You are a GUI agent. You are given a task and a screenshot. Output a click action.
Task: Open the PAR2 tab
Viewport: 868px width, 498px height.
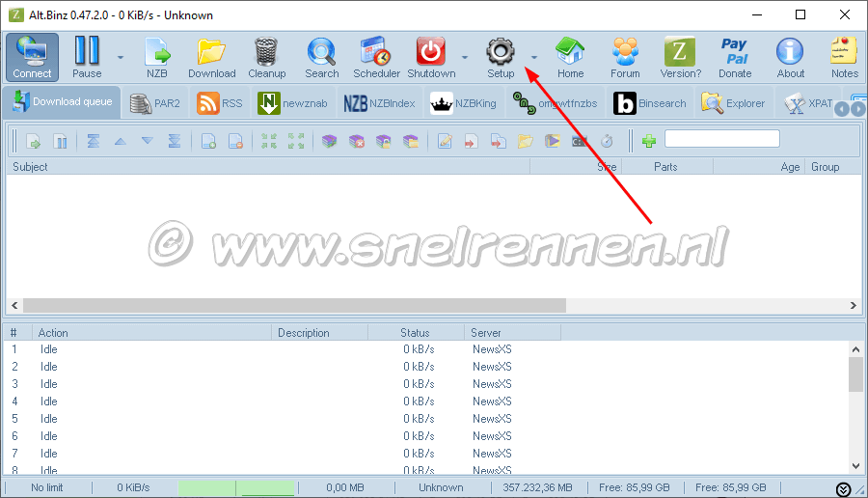(x=155, y=103)
